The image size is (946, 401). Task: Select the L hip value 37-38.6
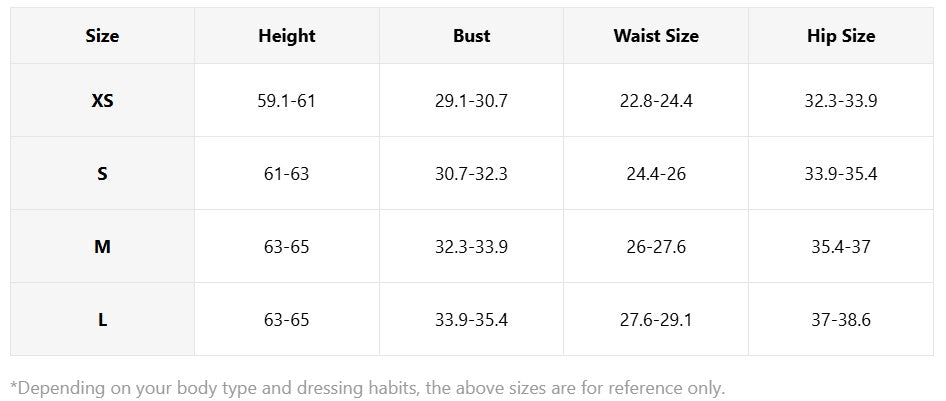point(841,320)
